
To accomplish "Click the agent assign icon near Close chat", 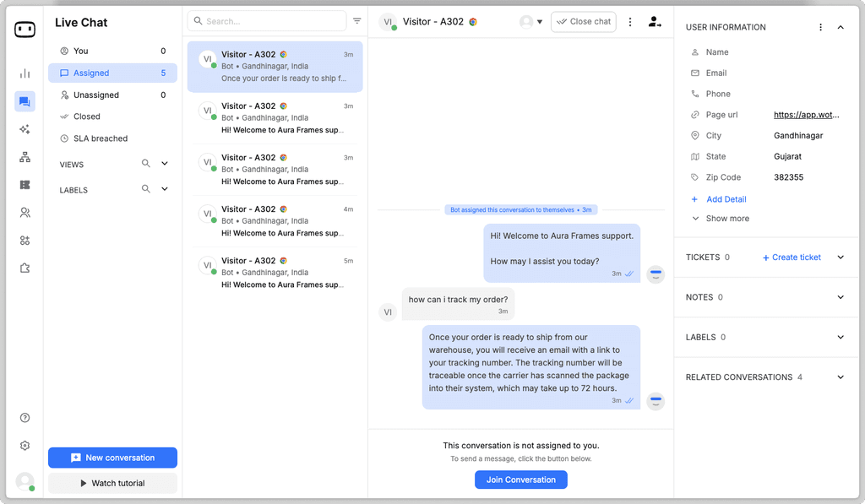I will (x=655, y=22).
